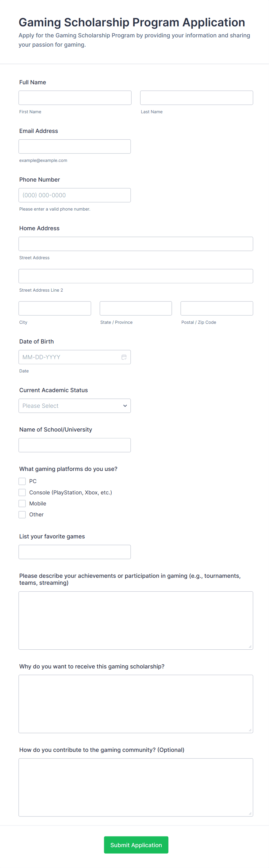
Task: Select the Other platform checkbox
Action: (22, 515)
